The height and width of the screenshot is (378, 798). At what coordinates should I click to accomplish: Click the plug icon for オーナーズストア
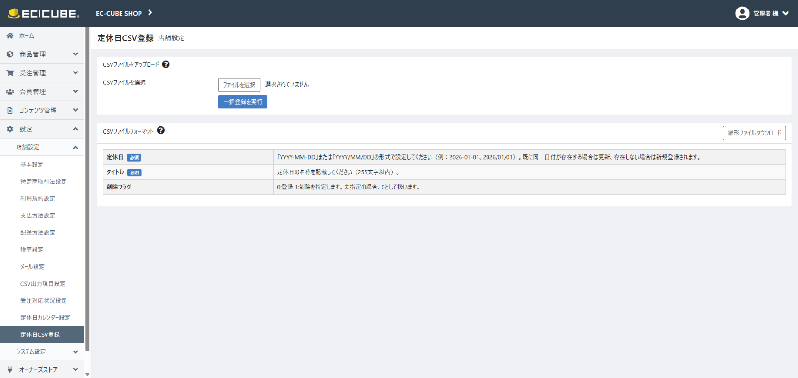(x=10, y=370)
